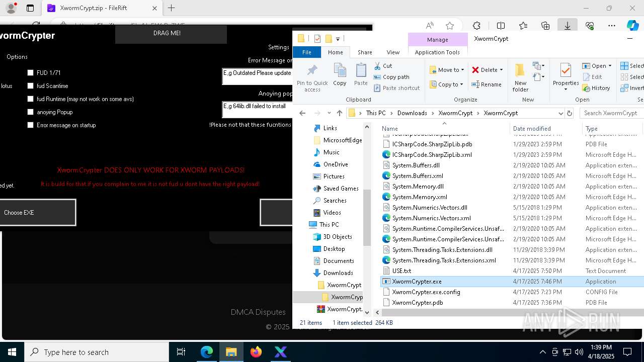Click the Rename command
Viewport: 644px width, 362px height.
click(487, 84)
